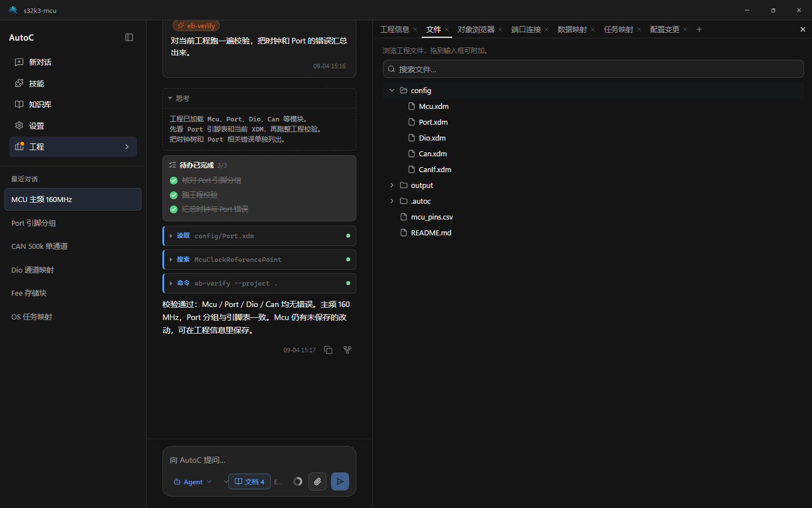Expand the .autoc folder
This screenshot has width=812, height=508.
click(392, 201)
